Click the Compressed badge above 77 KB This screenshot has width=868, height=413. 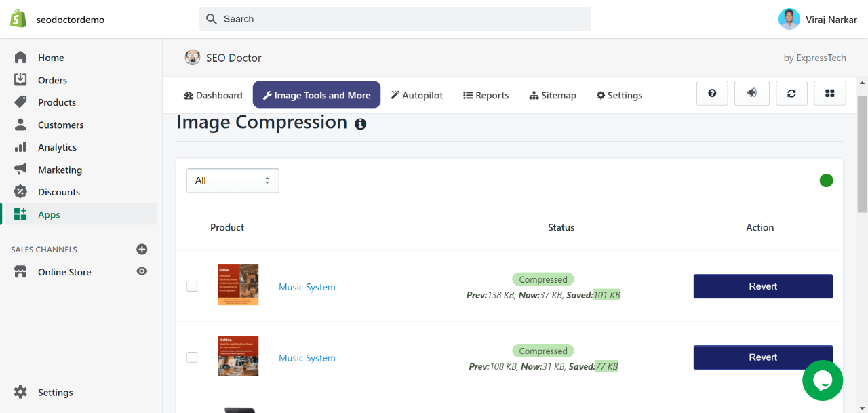(543, 351)
